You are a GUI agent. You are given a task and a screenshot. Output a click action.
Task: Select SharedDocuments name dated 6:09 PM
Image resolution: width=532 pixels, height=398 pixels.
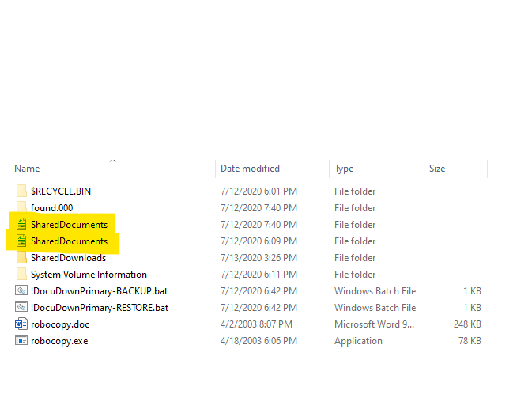click(x=70, y=241)
